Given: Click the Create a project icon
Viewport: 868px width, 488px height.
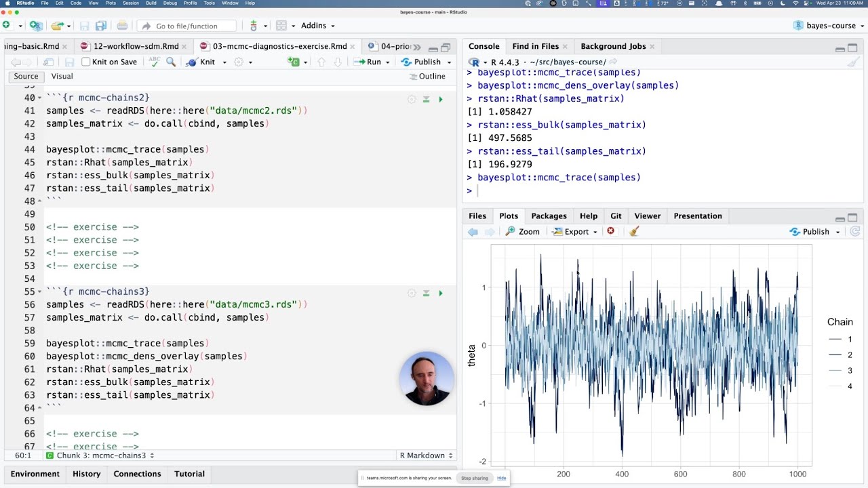Looking at the screenshot, I should 35,26.
